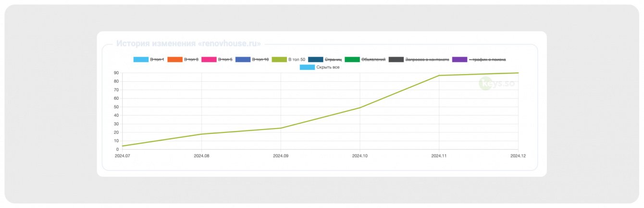Toggle the 'В топ 5' series label
This screenshot has width=644, height=208.
click(225, 60)
